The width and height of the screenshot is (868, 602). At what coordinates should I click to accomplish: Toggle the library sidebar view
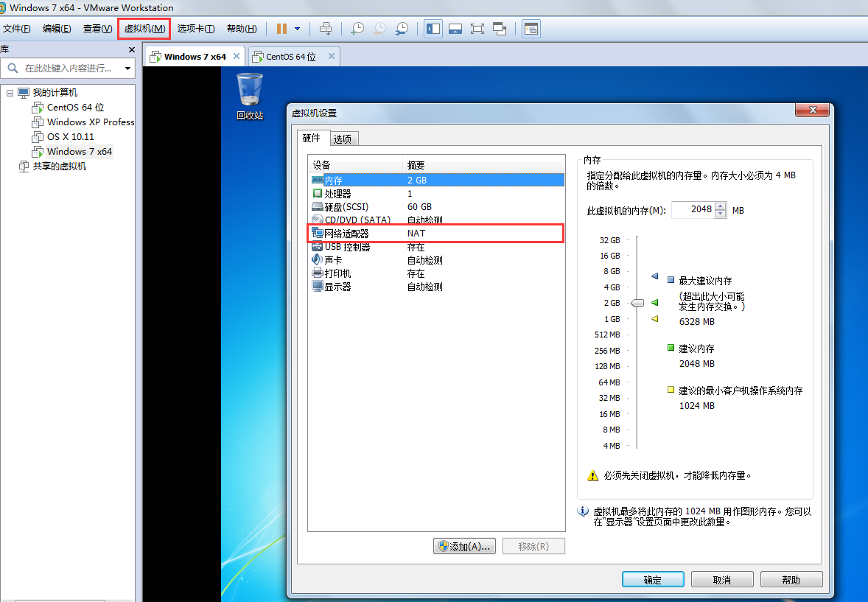(433, 29)
